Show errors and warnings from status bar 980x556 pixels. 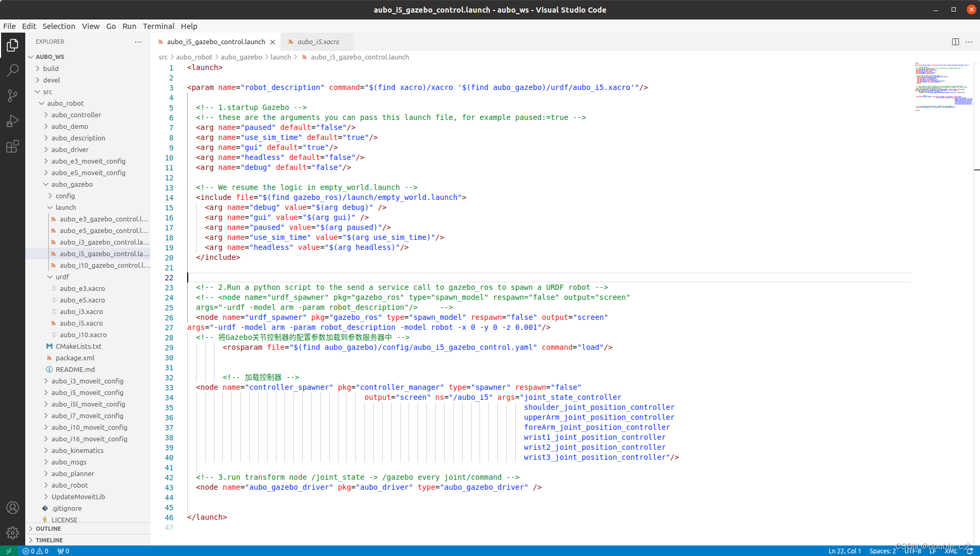35,551
